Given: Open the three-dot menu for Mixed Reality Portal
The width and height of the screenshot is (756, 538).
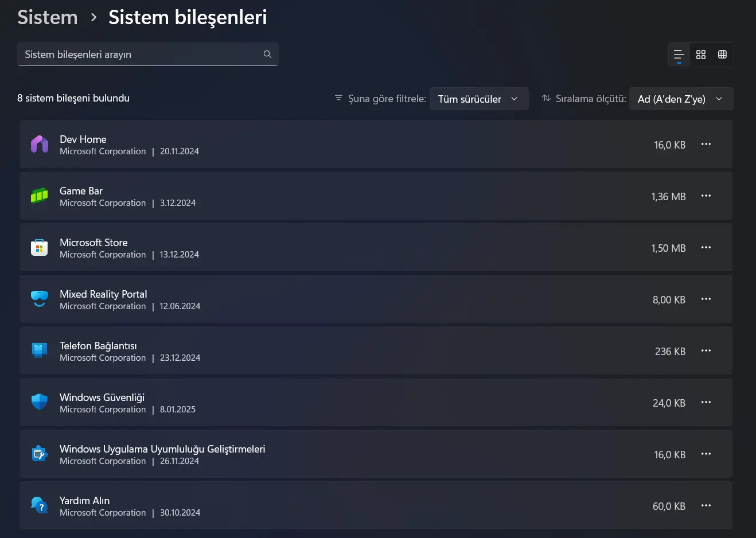Looking at the screenshot, I should [x=706, y=299].
